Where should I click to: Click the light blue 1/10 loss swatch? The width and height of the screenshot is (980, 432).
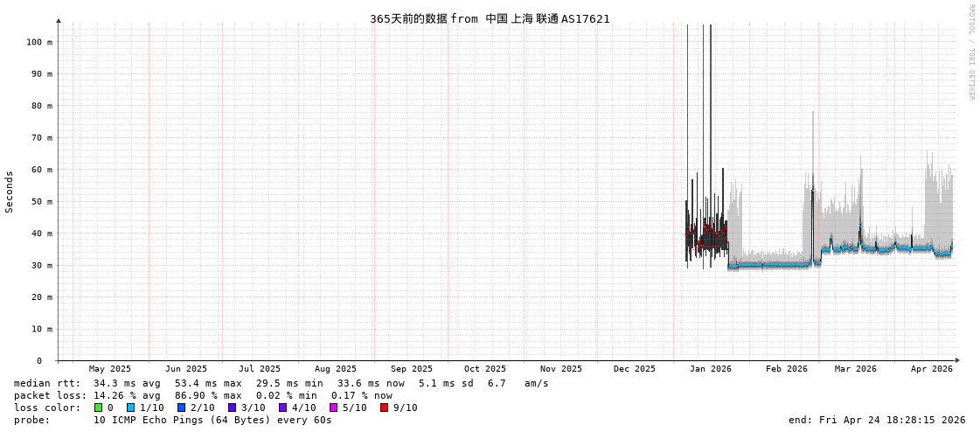(130, 408)
